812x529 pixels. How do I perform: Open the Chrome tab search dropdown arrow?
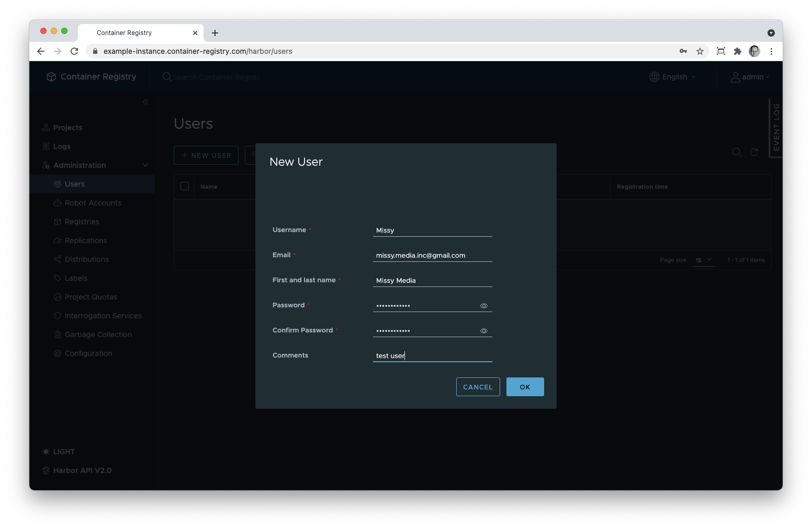click(x=771, y=33)
